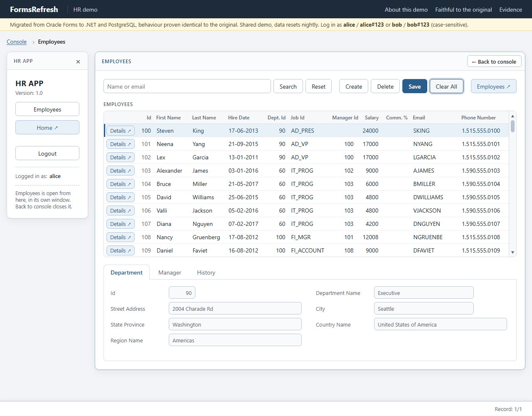Viewport: 532px width, 416px height.
Task: Click the employees table scrollbar thumb
Action: (x=512, y=126)
